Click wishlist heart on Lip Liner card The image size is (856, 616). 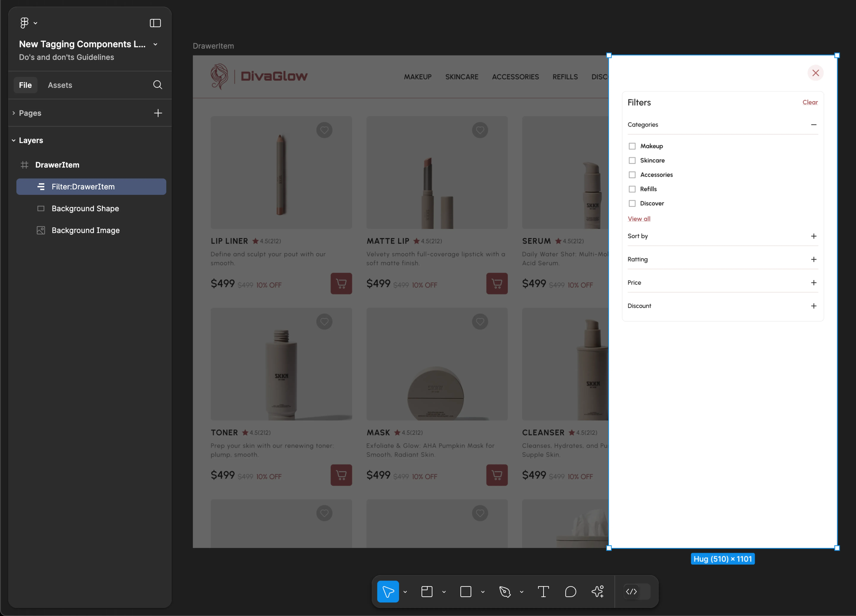[x=324, y=130]
